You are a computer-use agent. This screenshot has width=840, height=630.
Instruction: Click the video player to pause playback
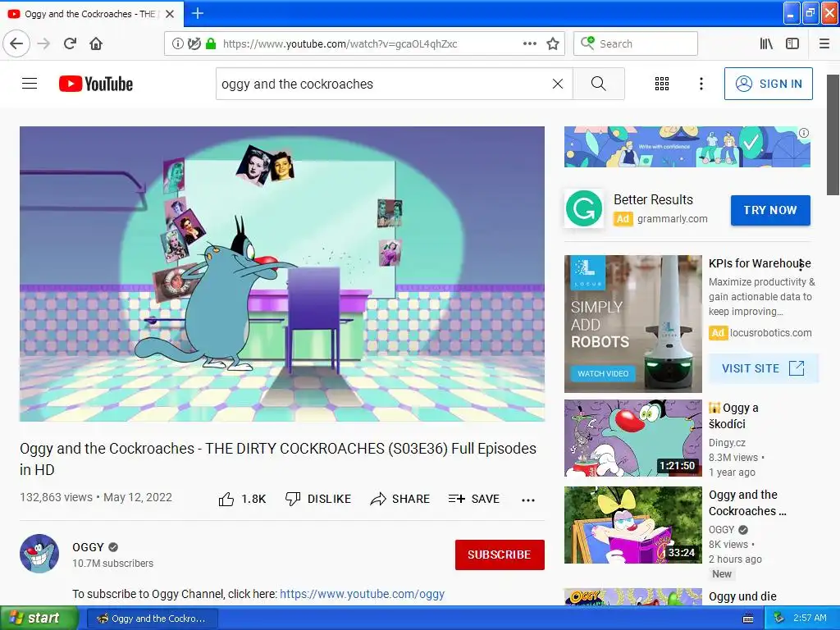point(282,274)
